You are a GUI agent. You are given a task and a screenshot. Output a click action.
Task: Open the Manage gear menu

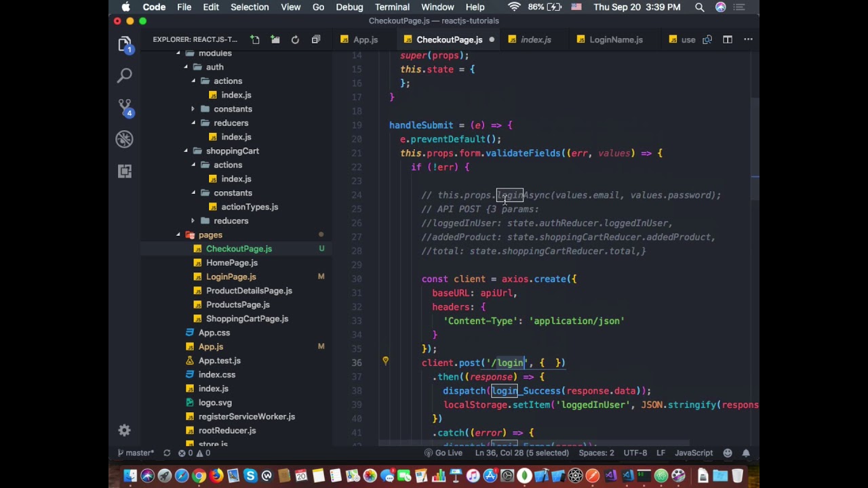(125, 430)
